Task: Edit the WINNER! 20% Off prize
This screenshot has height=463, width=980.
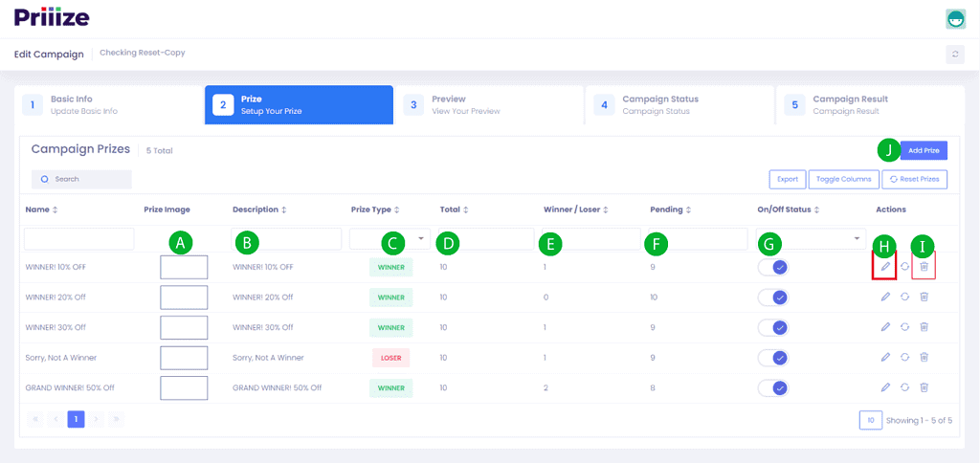Action: click(885, 297)
